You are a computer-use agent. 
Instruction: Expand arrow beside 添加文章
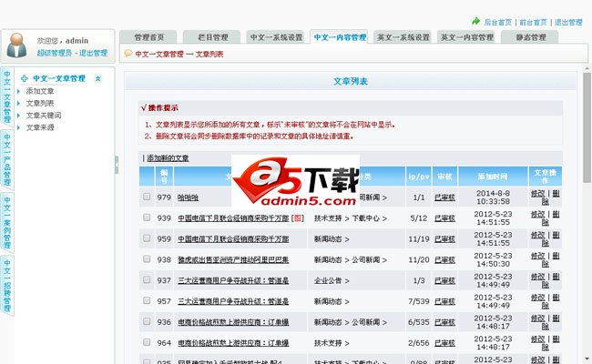click(18, 91)
